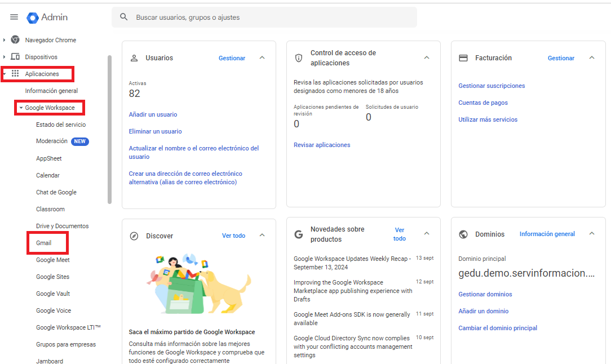
Task: Expand Dispositivos in the sidebar
Action: click(5, 57)
